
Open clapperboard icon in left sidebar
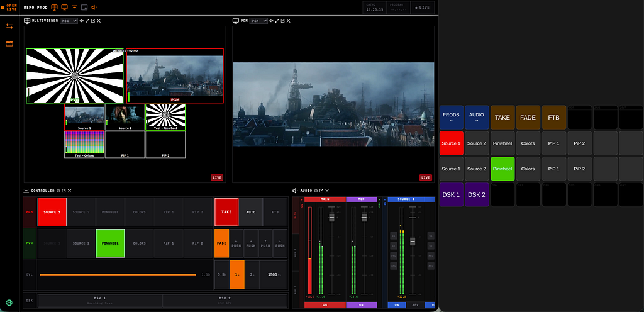pyautogui.click(x=9, y=43)
